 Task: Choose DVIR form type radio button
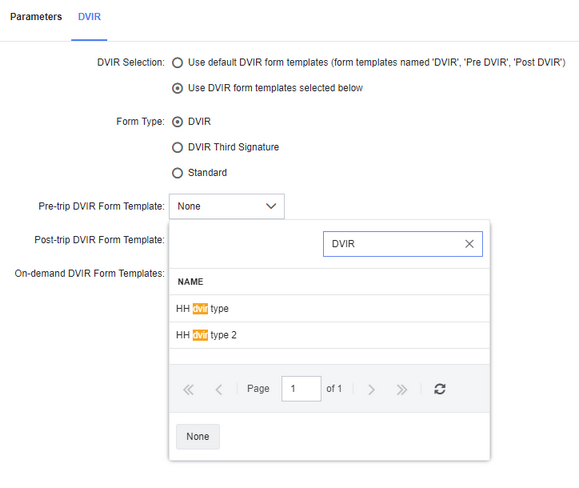177,122
